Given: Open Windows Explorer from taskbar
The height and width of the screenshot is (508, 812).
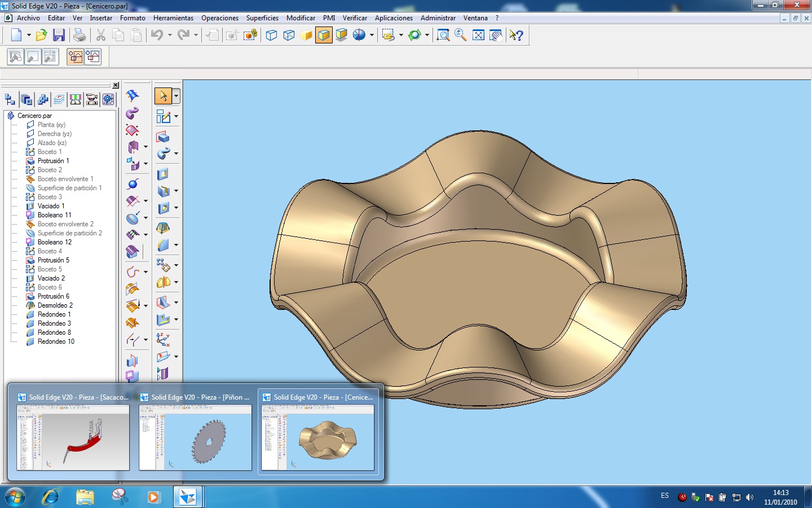Looking at the screenshot, I should (85, 497).
